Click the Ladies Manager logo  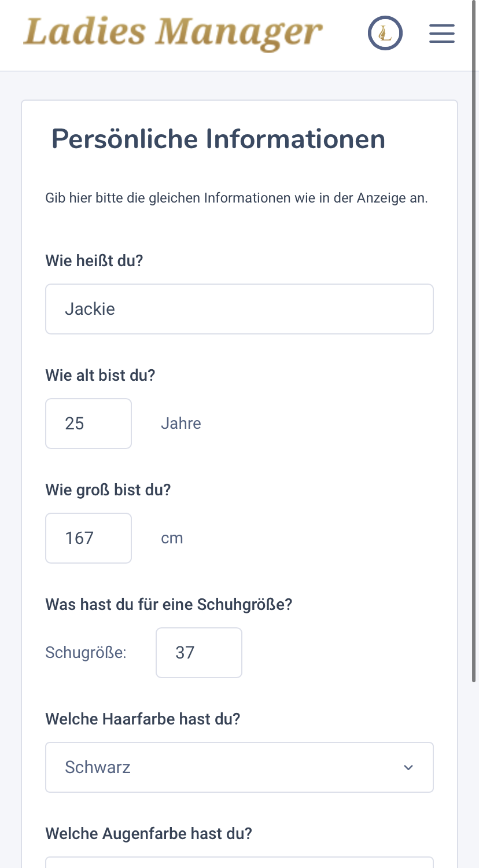pyautogui.click(x=172, y=32)
